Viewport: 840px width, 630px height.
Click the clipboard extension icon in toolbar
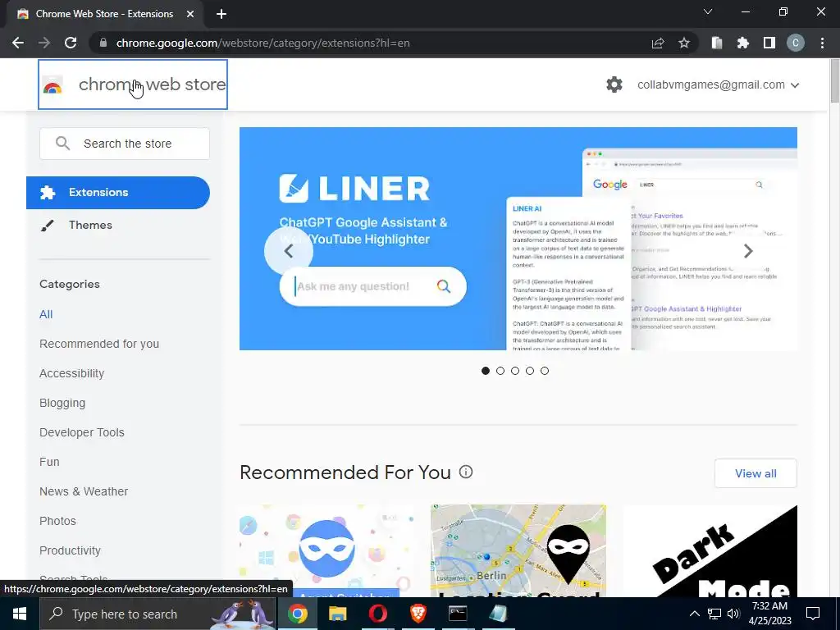[x=717, y=43]
